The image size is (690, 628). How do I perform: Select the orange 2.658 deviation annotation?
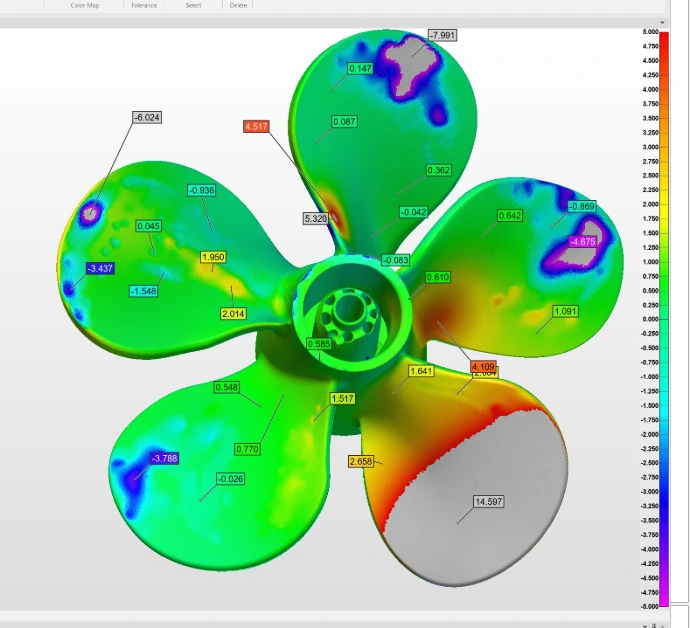(x=361, y=462)
